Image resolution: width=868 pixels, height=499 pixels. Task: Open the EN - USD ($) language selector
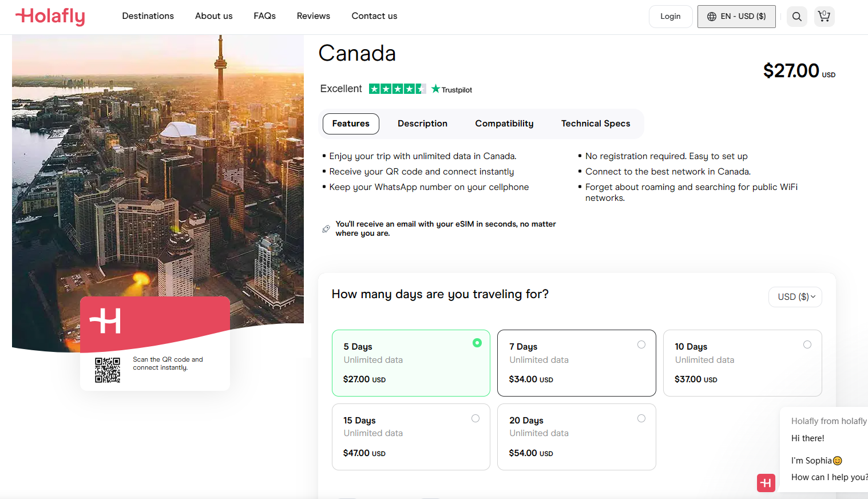pyautogui.click(x=736, y=17)
